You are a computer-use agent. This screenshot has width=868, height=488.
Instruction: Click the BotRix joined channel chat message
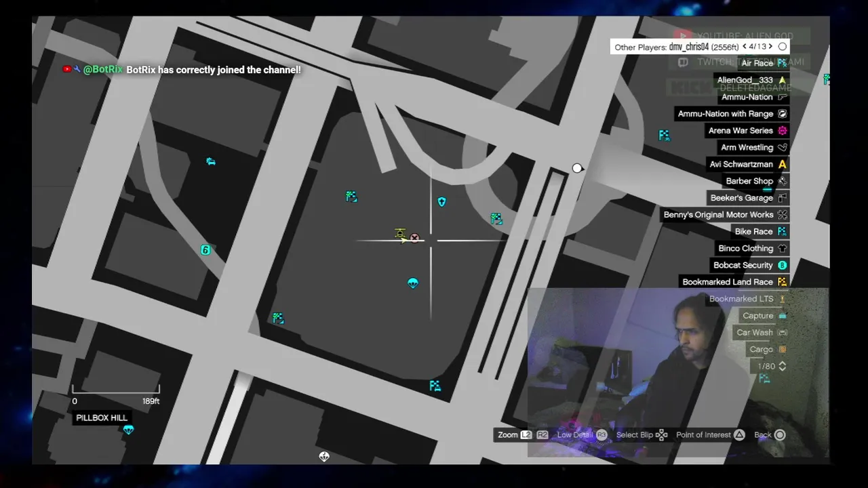click(x=182, y=70)
